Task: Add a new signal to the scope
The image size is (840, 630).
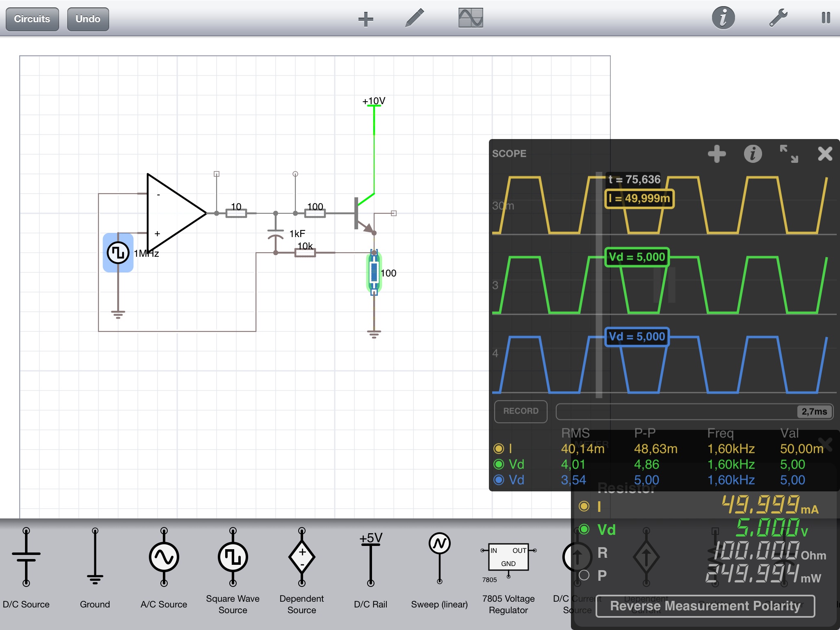Action: [x=717, y=154]
